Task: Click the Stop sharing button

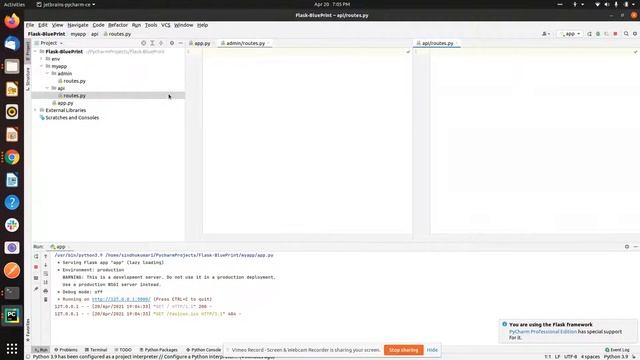Action: tap(403, 350)
